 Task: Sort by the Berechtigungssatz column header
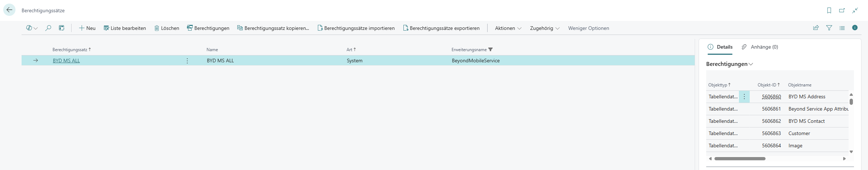click(x=70, y=50)
